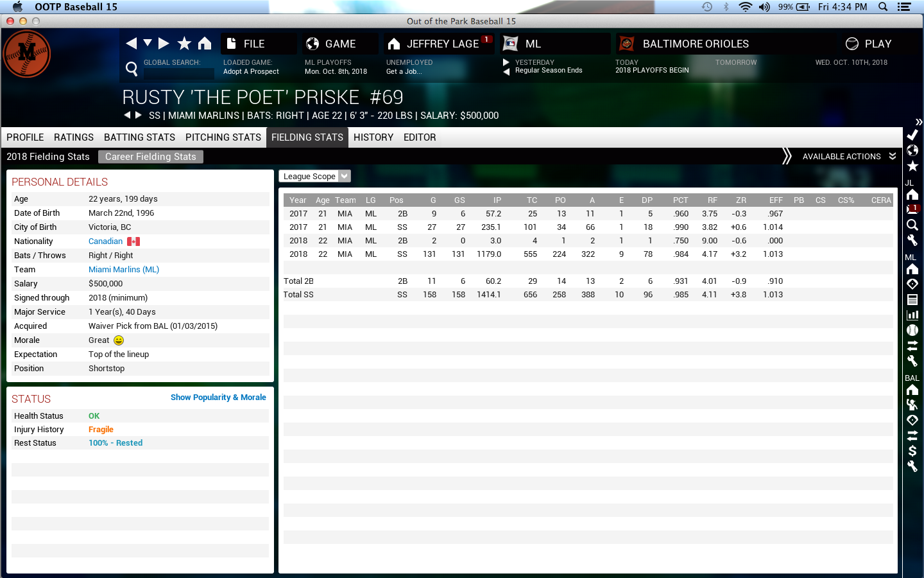The width and height of the screenshot is (924, 578).
Task: Click the ML baseball icon in sidebar
Action: click(x=912, y=330)
